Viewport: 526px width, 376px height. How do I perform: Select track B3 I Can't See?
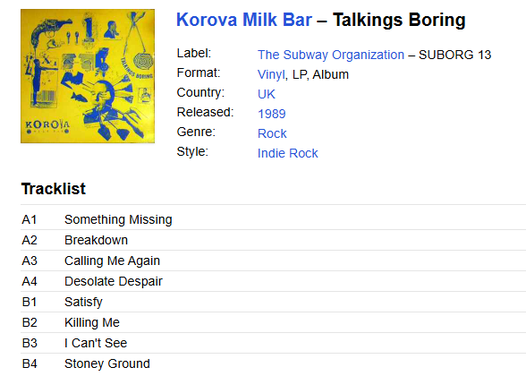click(x=273, y=343)
